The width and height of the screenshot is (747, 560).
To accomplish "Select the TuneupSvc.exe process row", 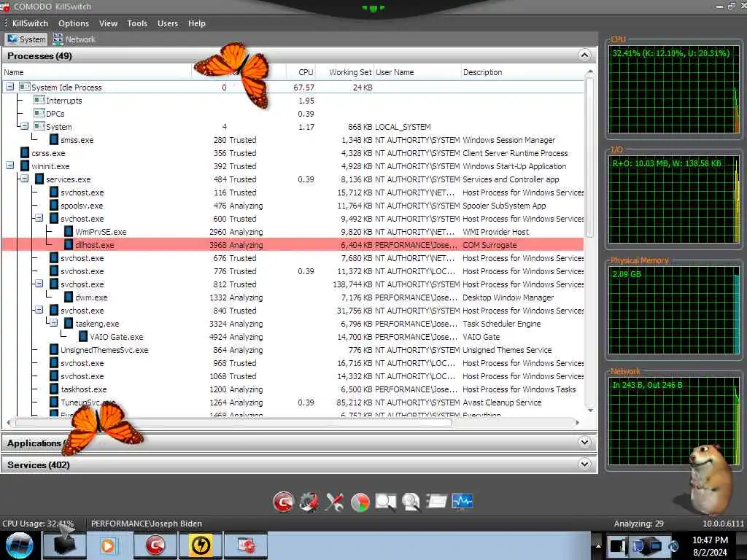I will (x=293, y=402).
